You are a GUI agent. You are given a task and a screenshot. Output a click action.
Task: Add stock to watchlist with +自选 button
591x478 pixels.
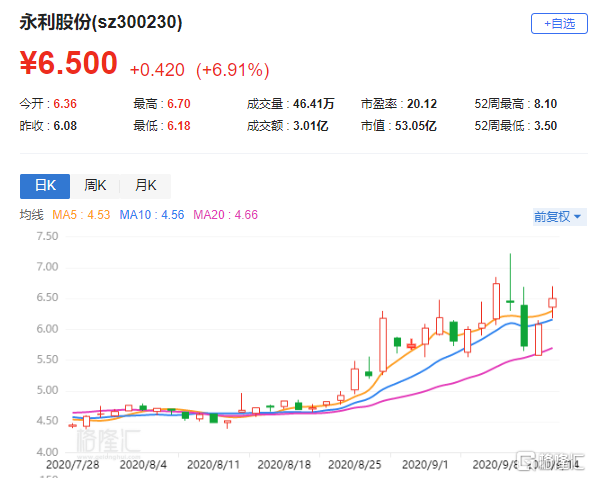click(x=559, y=24)
